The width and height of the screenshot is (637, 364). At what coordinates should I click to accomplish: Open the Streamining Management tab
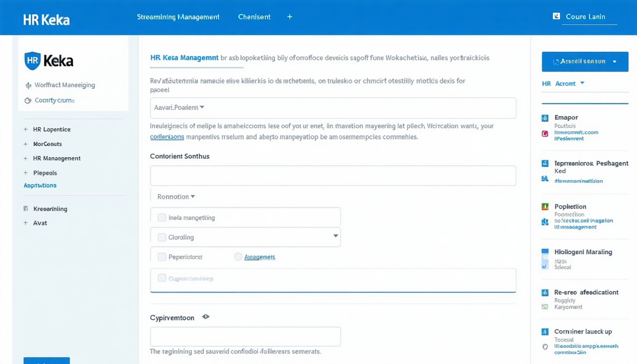pyautogui.click(x=178, y=17)
